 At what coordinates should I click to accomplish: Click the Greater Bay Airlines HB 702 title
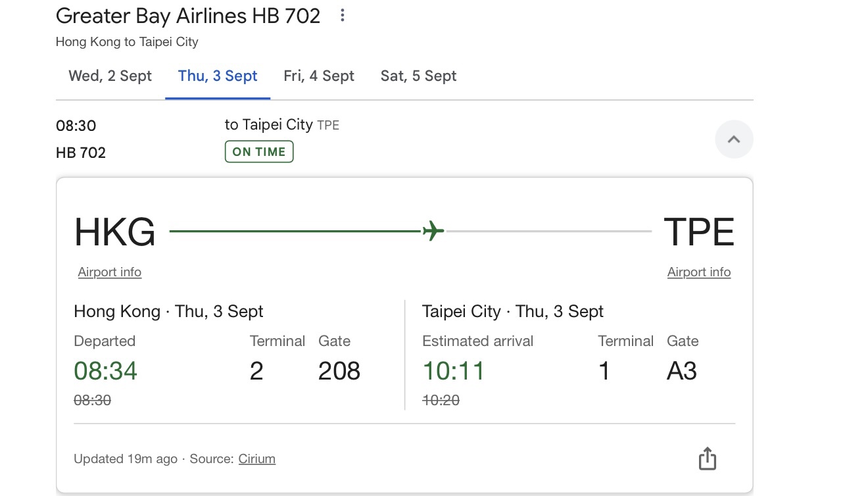pyautogui.click(x=188, y=16)
